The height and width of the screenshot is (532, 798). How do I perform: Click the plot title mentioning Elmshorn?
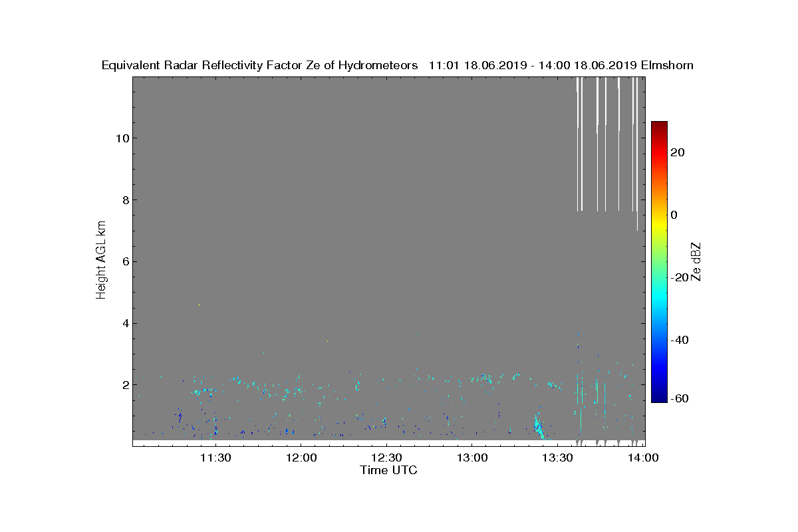[397, 65]
